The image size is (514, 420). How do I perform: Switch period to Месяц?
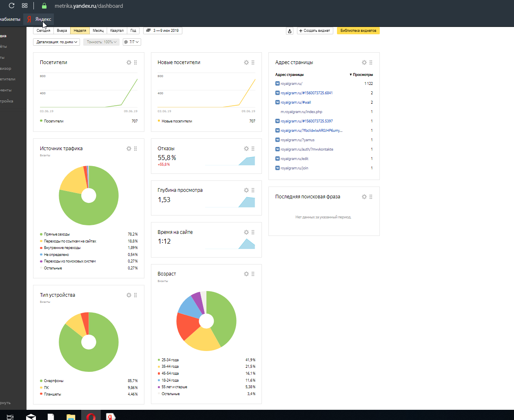point(98,31)
